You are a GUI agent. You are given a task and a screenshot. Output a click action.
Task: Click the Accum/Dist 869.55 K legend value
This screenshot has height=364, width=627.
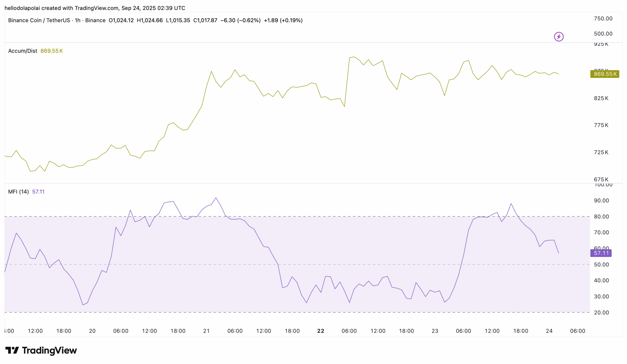(51, 51)
